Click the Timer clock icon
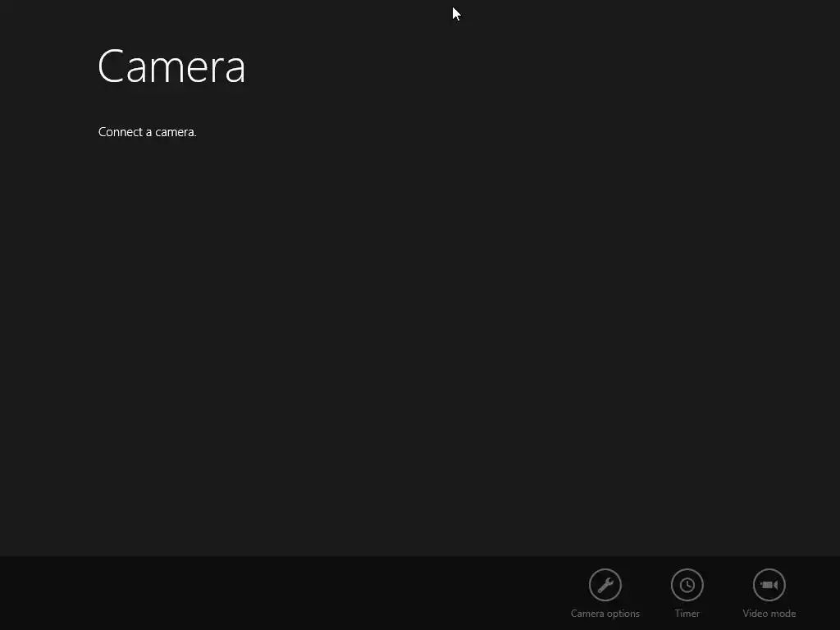Image resolution: width=840 pixels, height=630 pixels. (687, 585)
